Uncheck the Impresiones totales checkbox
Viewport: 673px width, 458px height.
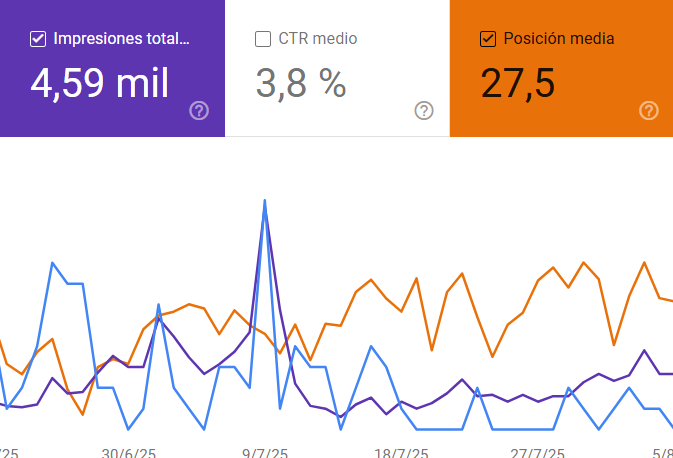[x=39, y=39]
